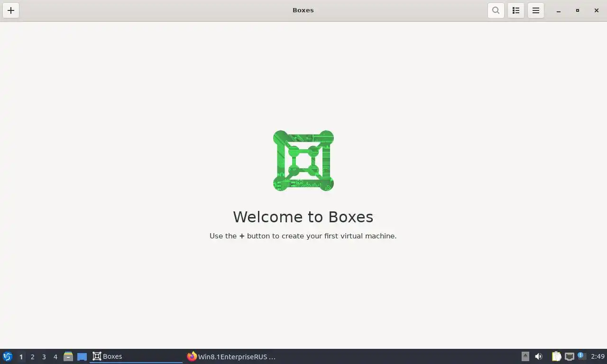Switch Boxes to list view
Screen dimensions: 607x364
pos(516,10)
